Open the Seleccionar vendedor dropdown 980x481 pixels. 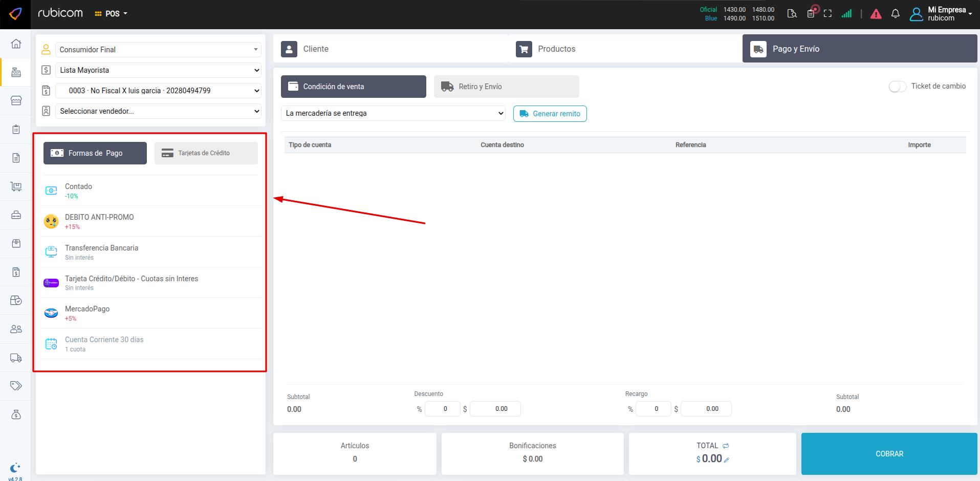158,111
